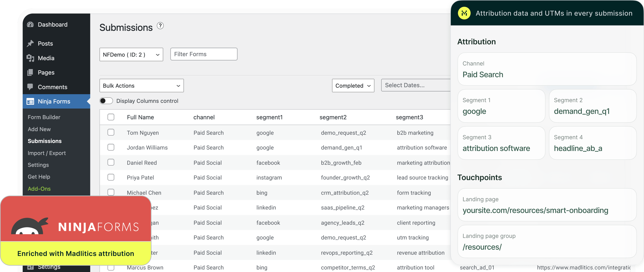Click the Tom Nguyen name cell
Screen dimensions: 644x272
point(143,133)
